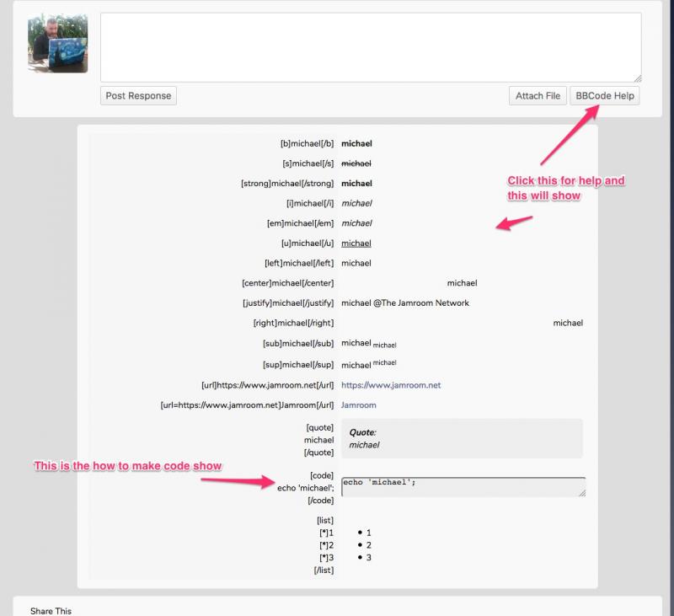This screenshot has width=674, height=616.
Task: Click the [/quote] closing tag text
Action: (318, 453)
